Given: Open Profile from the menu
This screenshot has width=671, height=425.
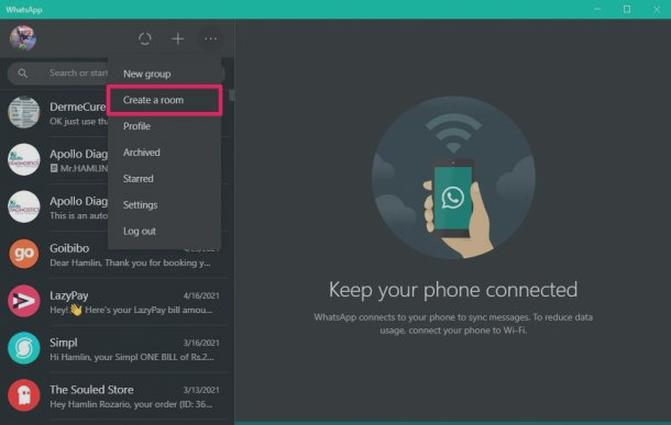Looking at the screenshot, I should (164, 126).
